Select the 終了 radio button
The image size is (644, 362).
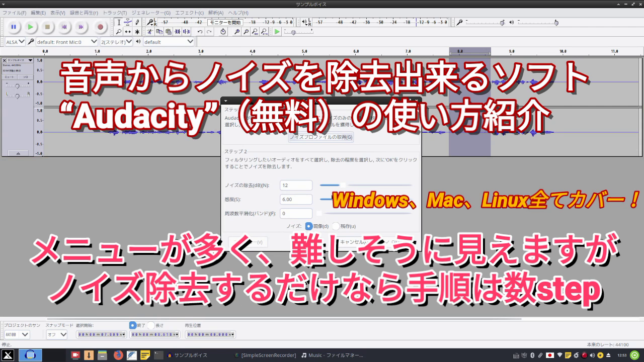[133, 325]
